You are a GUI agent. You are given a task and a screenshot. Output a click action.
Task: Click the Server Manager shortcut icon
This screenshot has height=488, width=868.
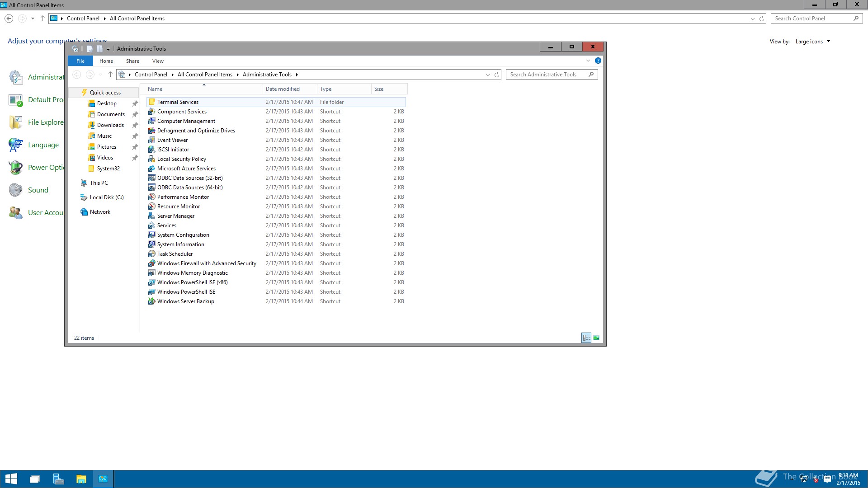tap(152, 216)
